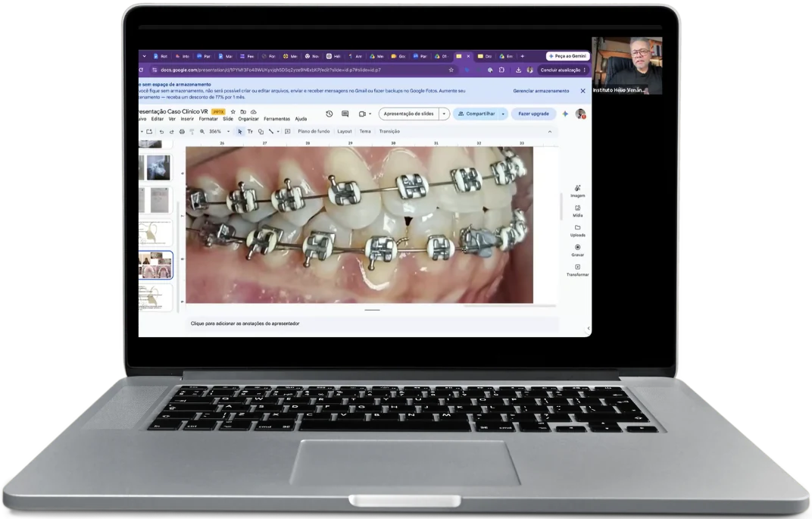Star the presentation title

coord(233,112)
